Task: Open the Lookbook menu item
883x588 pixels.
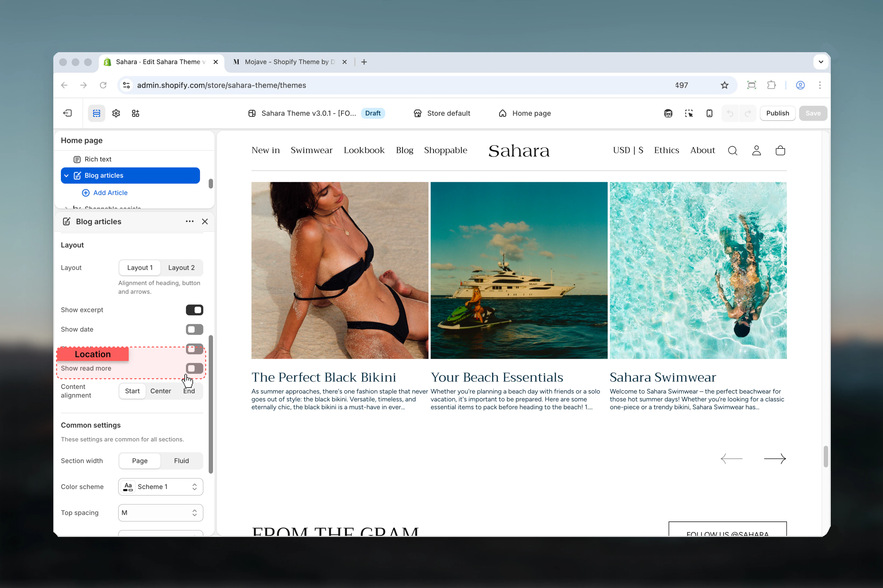Action: click(x=364, y=150)
